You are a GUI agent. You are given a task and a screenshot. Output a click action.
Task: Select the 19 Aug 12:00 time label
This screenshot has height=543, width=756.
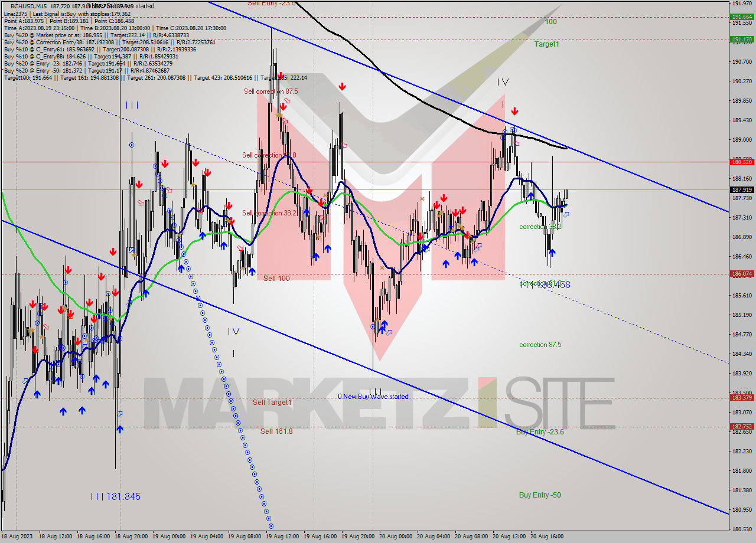pos(281,537)
